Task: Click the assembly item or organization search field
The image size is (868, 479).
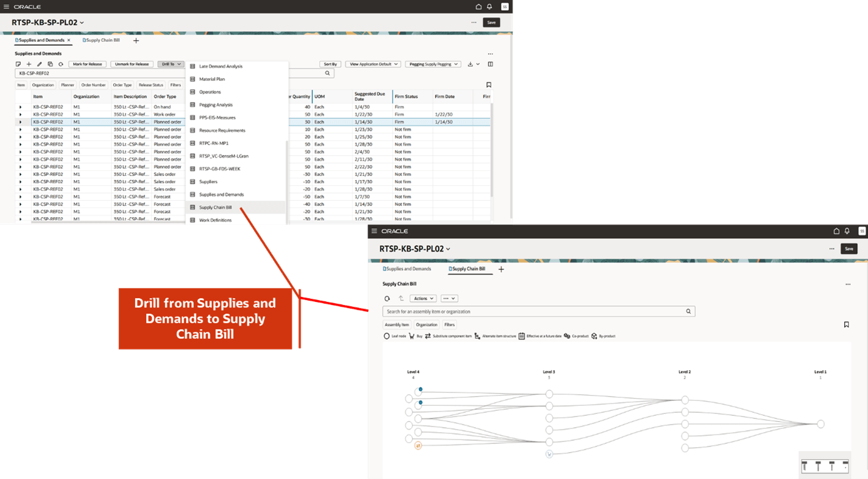Action: (x=539, y=311)
